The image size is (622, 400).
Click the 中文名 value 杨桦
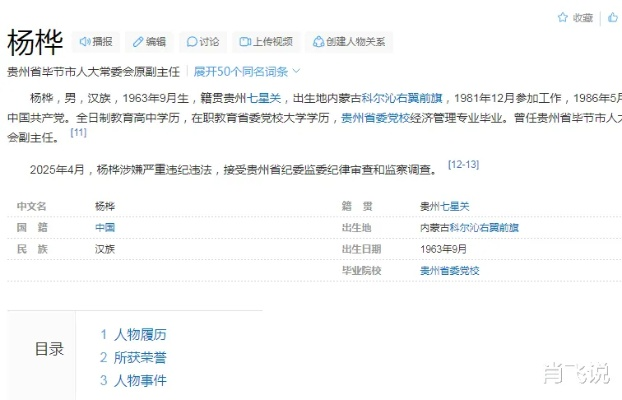pyautogui.click(x=105, y=206)
